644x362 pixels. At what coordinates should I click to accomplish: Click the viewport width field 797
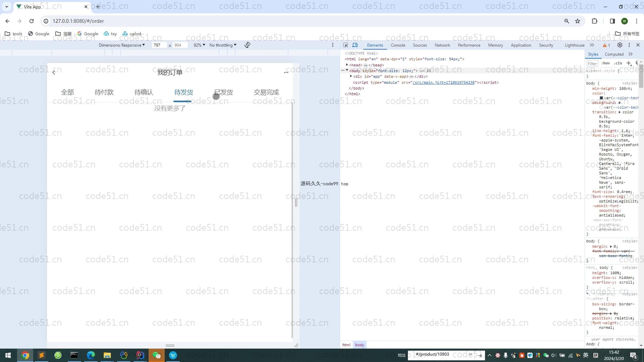[x=159, y=45]
